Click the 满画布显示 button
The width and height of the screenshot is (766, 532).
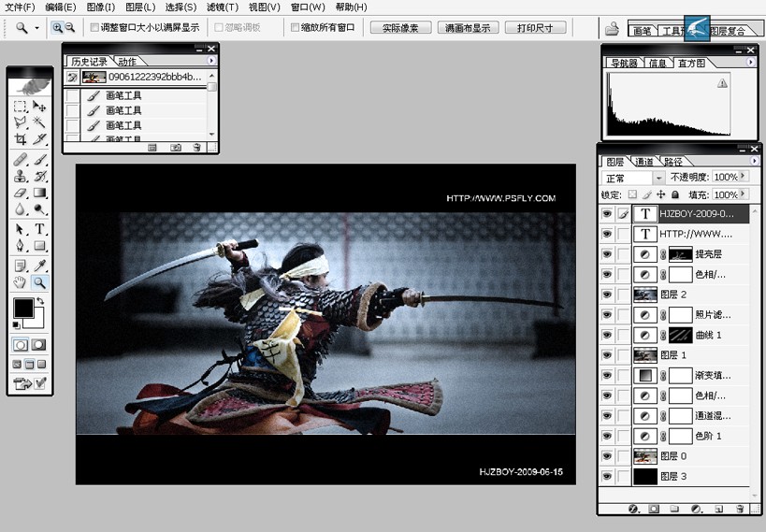tap(468, 28)
